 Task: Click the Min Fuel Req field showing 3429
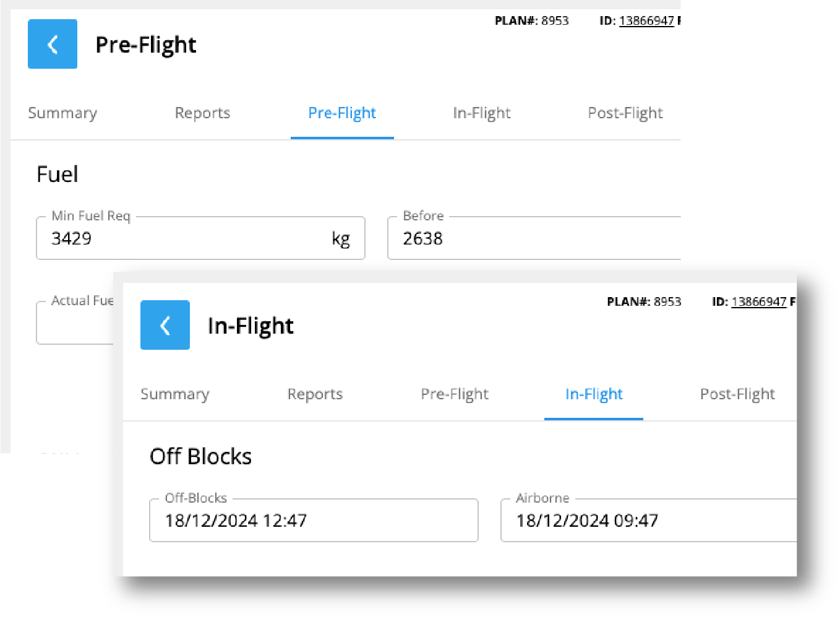186,238
